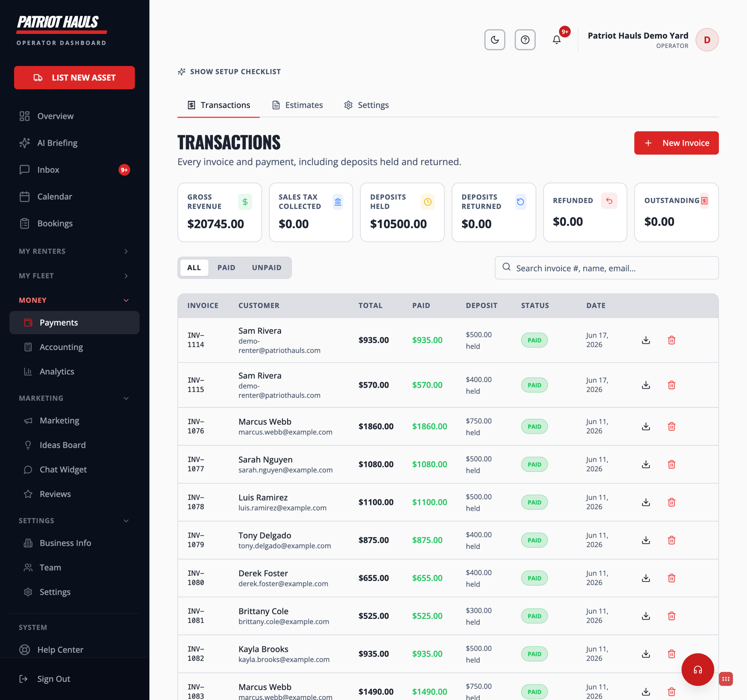Open Chat Widget in the sidebar
This screenshot has width=747, height=700.
[x=74, y=469]
